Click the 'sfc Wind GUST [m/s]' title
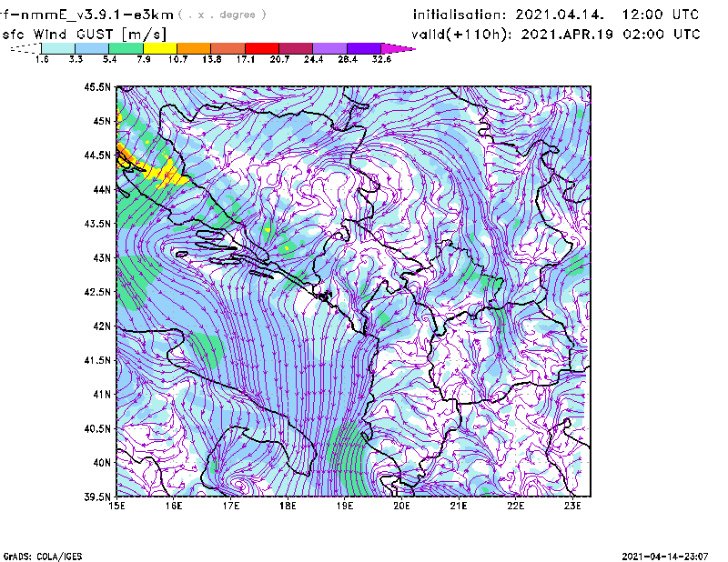Viewport: 728px width, 562px height. click(84, 35)
